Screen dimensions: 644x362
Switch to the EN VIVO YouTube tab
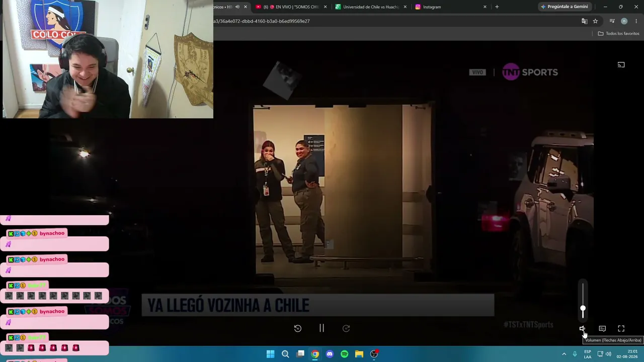(x=291, y=7)
